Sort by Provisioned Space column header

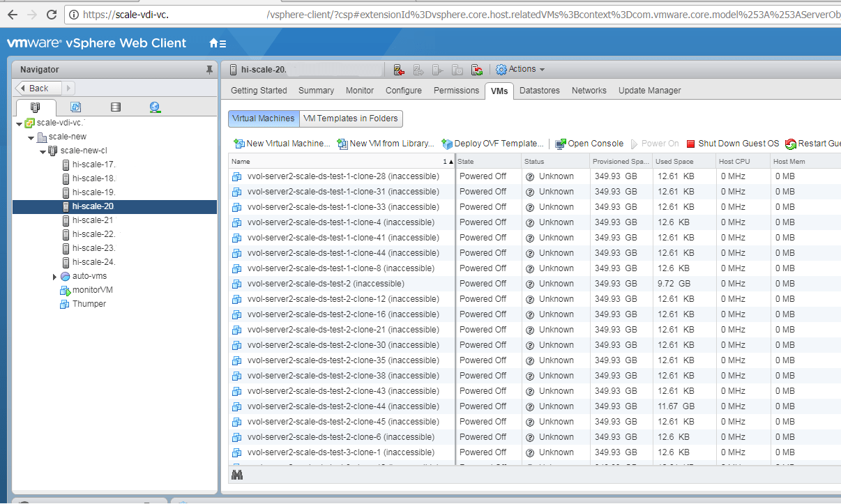click(x=621, y=162)
